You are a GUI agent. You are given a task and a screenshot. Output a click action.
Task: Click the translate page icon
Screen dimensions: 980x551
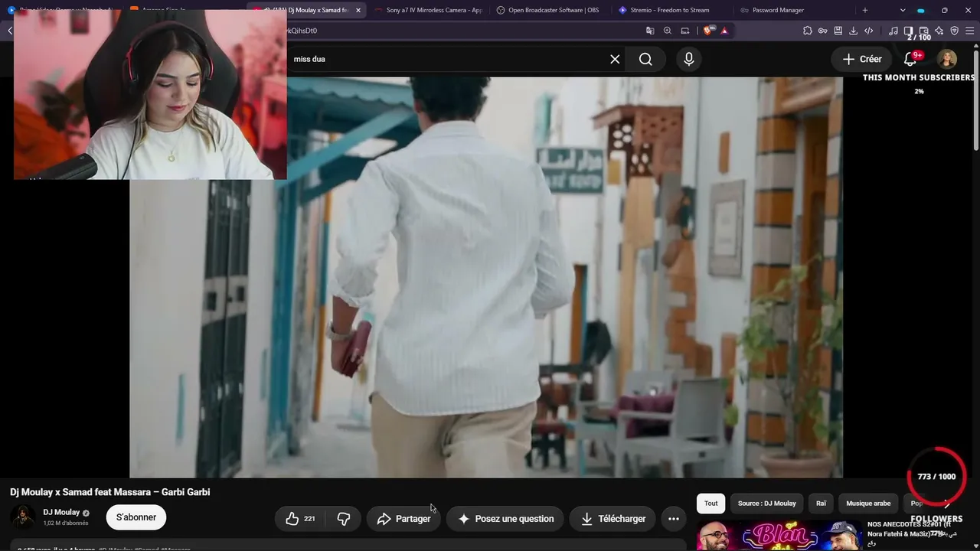(x=650, y=31)
